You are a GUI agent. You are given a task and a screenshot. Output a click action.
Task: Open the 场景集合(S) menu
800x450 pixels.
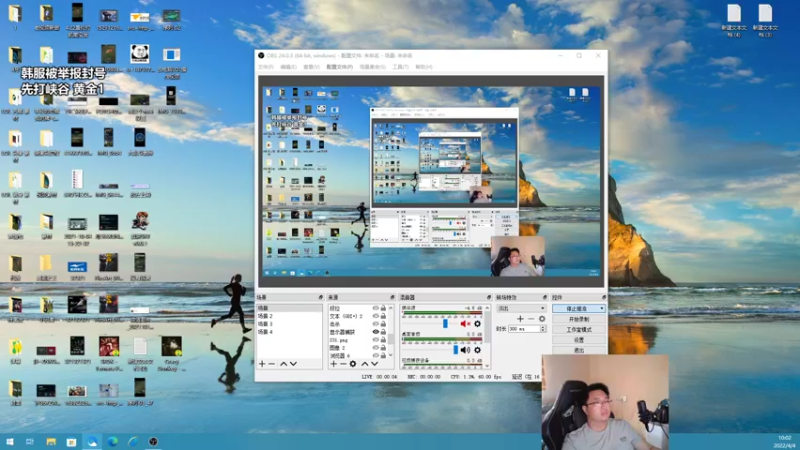click(372, 67)
